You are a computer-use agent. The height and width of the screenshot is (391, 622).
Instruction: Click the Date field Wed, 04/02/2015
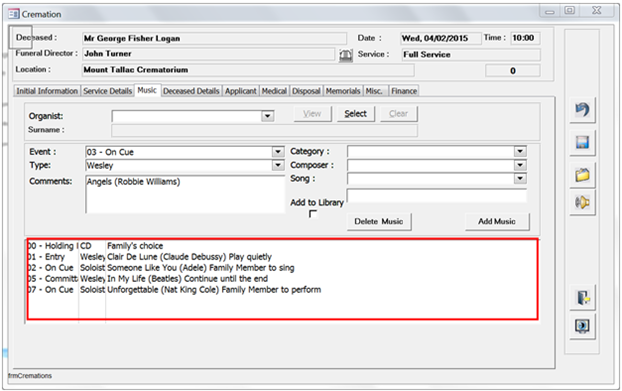(441, 38)
